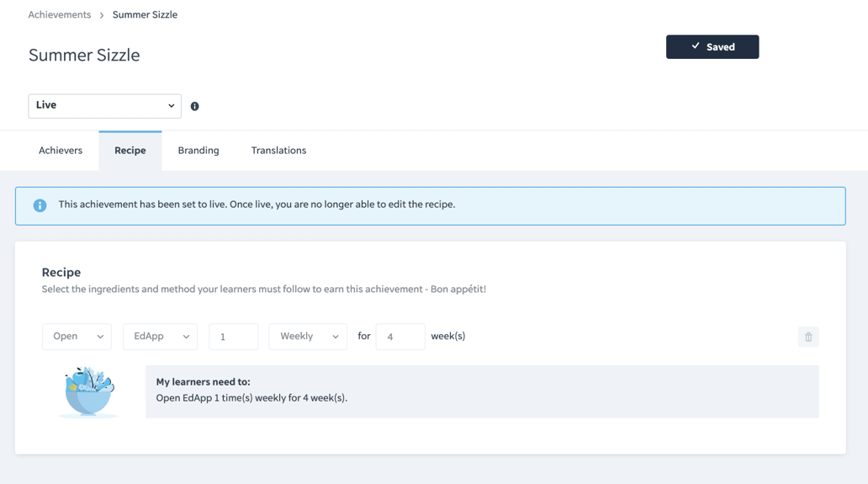Open the EdApp ingredient dropdown

tap(160, 337)
